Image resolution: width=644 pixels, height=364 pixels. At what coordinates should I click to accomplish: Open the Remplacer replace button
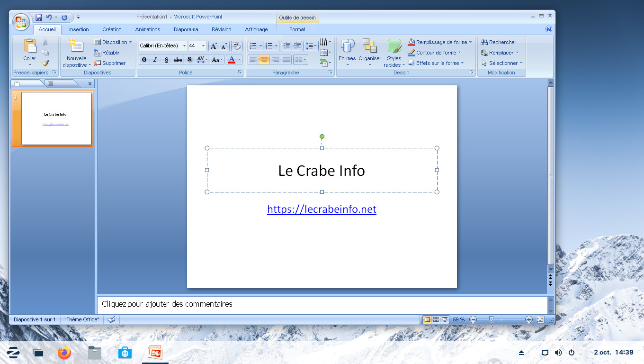point(500,53)
